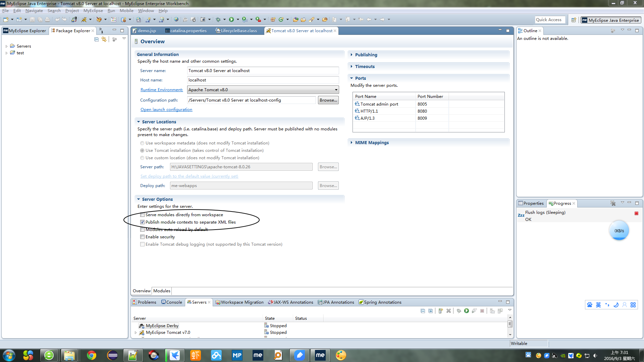The image size is (644, 362).
Task: Click the Runtime Environment link
Action: [162, 89]
